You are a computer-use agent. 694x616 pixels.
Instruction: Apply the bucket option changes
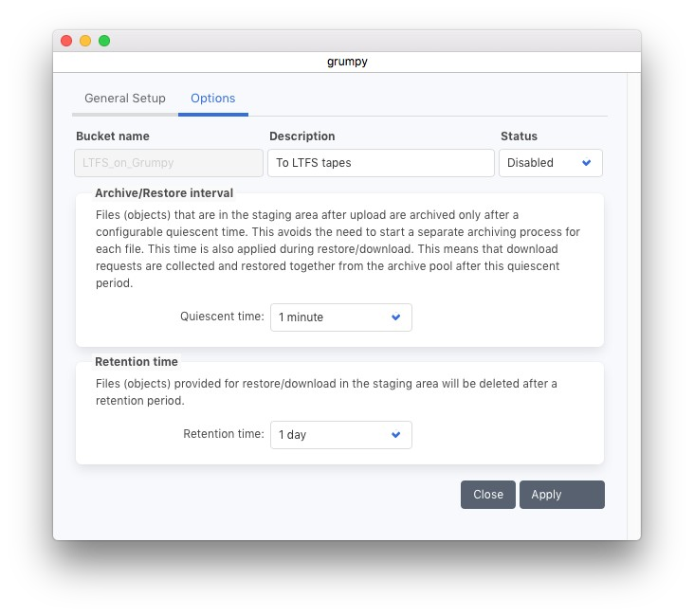(561, 495)
